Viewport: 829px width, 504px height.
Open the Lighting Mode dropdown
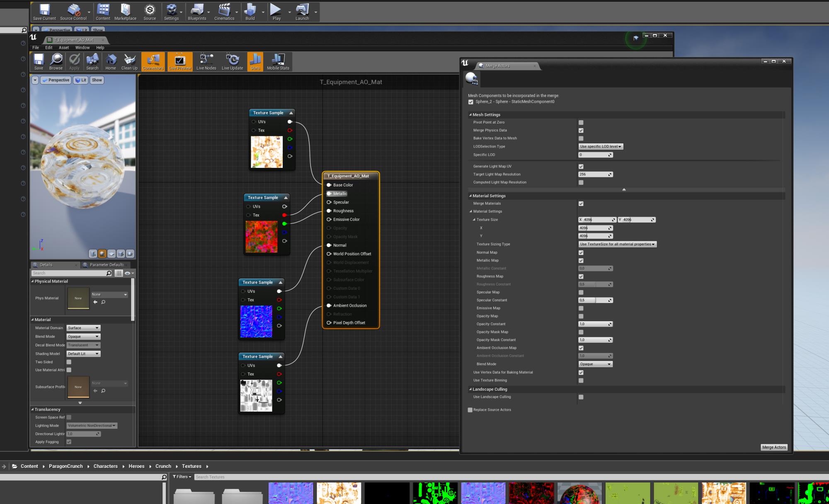coord(92,426)
